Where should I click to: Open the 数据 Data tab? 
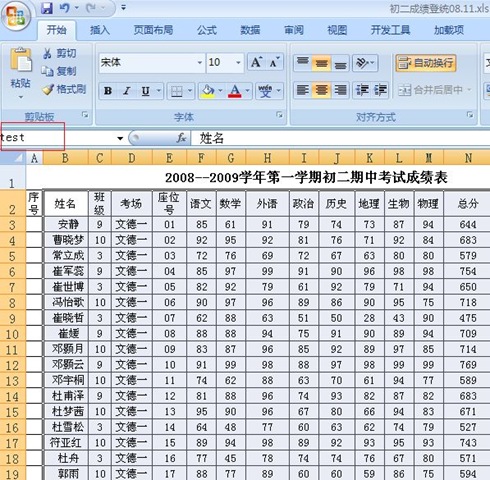click(250, 30)
